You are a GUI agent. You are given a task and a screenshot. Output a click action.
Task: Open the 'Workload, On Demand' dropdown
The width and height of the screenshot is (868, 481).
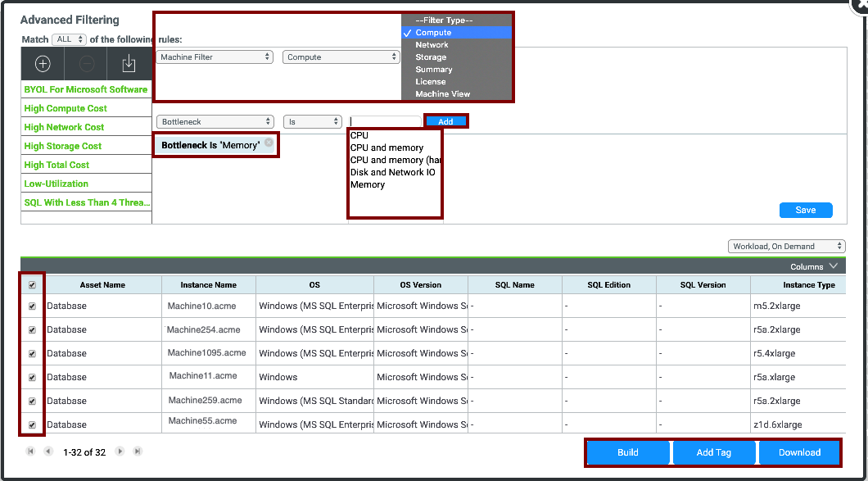786,246
